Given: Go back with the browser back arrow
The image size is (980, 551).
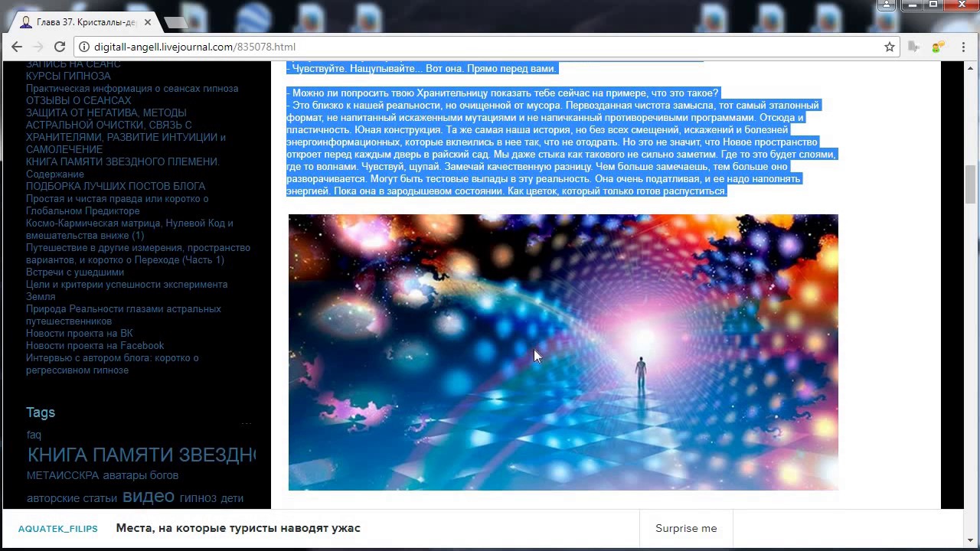Looking at the screenshot, I should pos(17,47).
